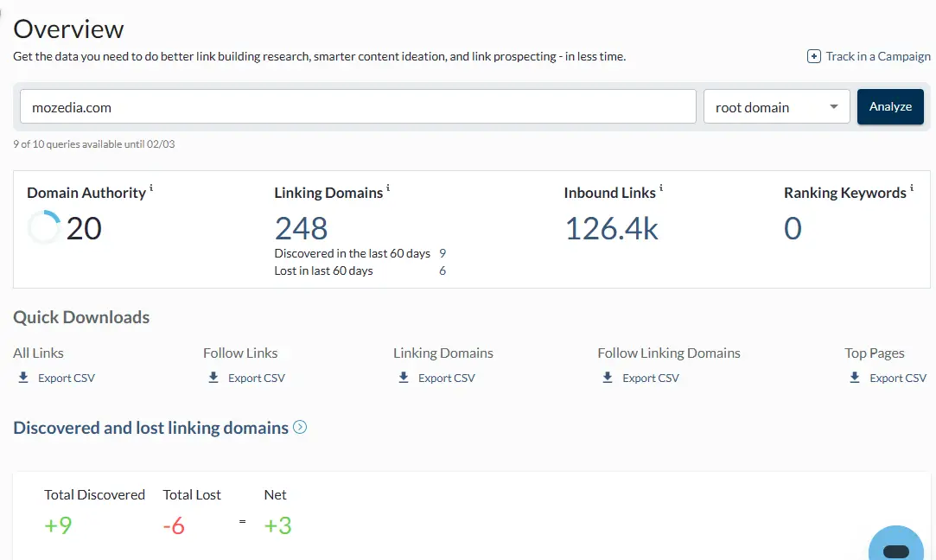The height and width of the screenshot is (560, 936).
Task: Click the info icon next to Linking Domains
Action: point(386,187)
